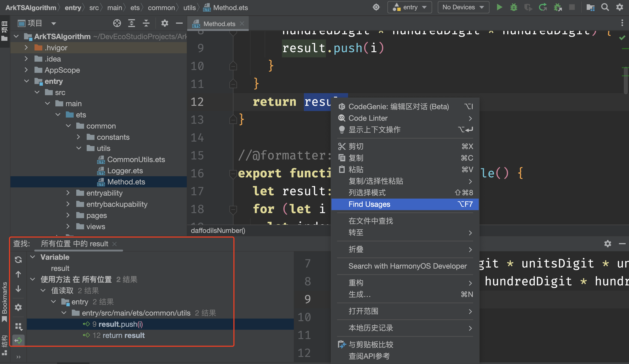The image size is (629, 364).
Task: Expand the .hvigor folder
Action: click(x=26, y=48)
